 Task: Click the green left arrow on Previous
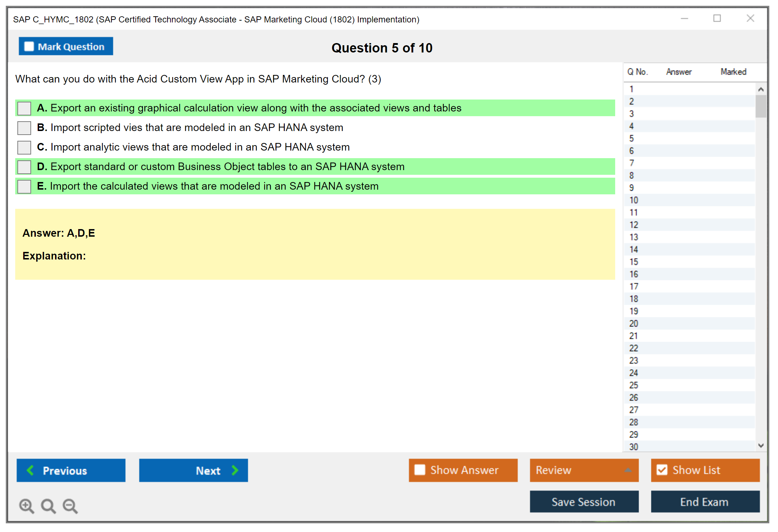coord(30,470)
